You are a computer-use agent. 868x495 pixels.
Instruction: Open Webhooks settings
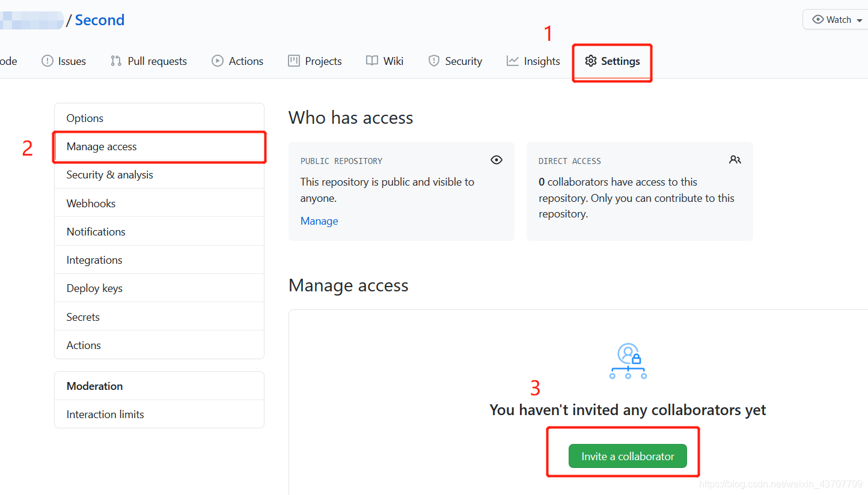coord(159,203)
